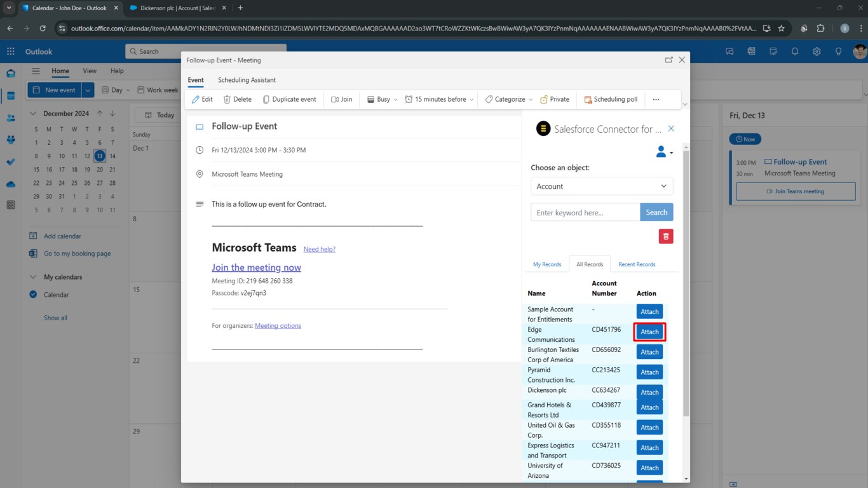Image resolution: width=868 pixels, height=488 pixels.
Task: Click the Need help? link
Action: pos(320,249)
